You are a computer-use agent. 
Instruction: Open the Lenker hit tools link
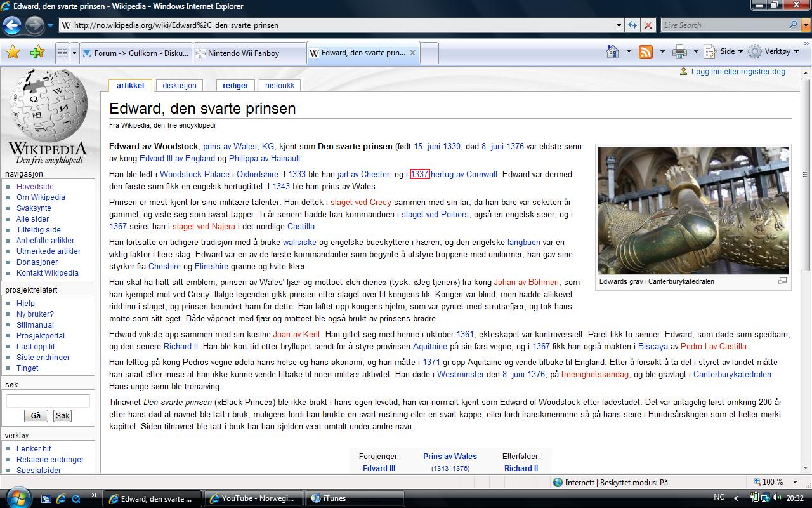pyautogui.click(x=34, y=448)
